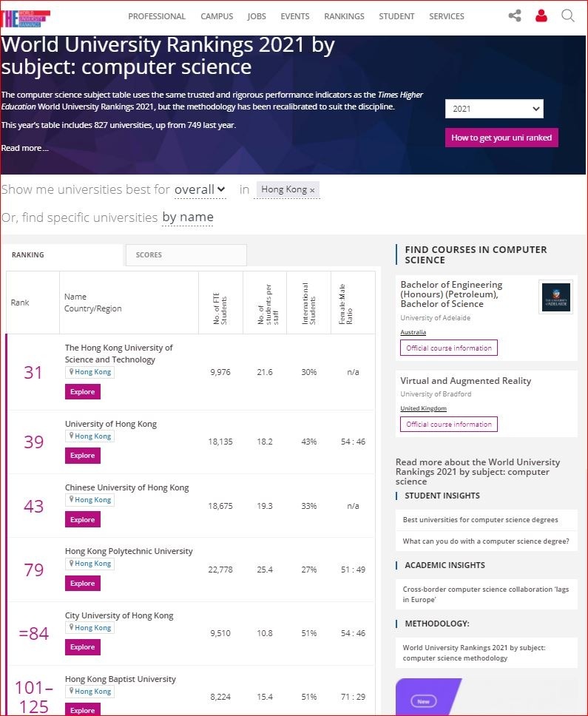The height and width of the screenshot is (716, 588).
Task: Select STUDENT from the top navigation
Action: coord(396,16)
